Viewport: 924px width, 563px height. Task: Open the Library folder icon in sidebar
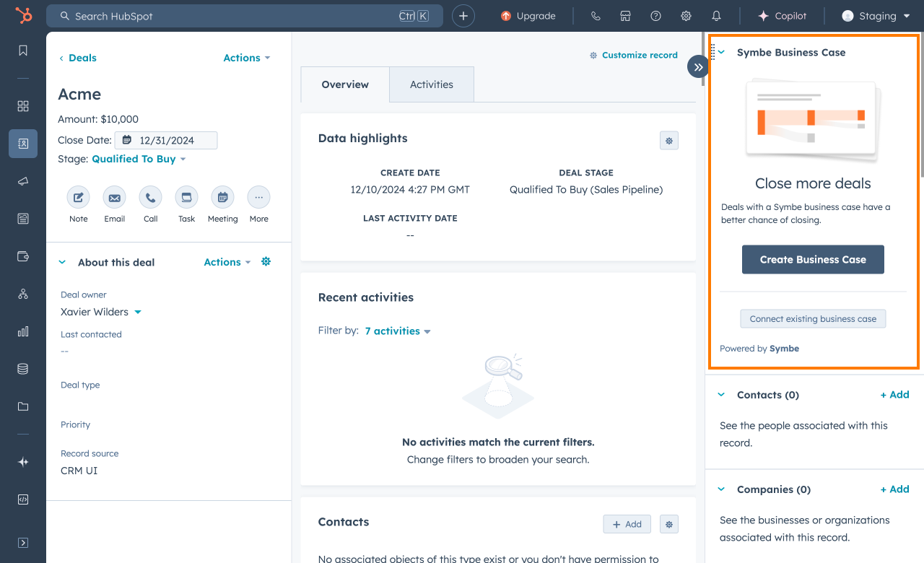click(x=23, y=406)
